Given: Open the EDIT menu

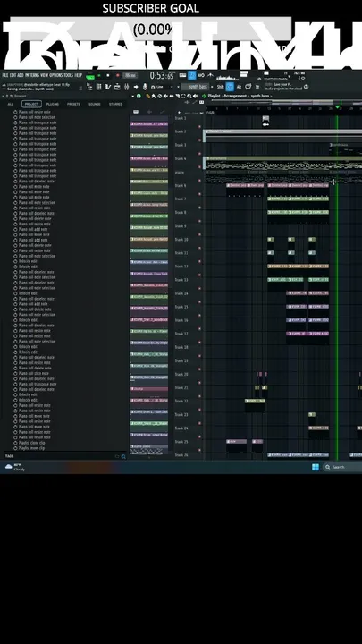Looking at the screenshot, I should click(x=13, y=75).
